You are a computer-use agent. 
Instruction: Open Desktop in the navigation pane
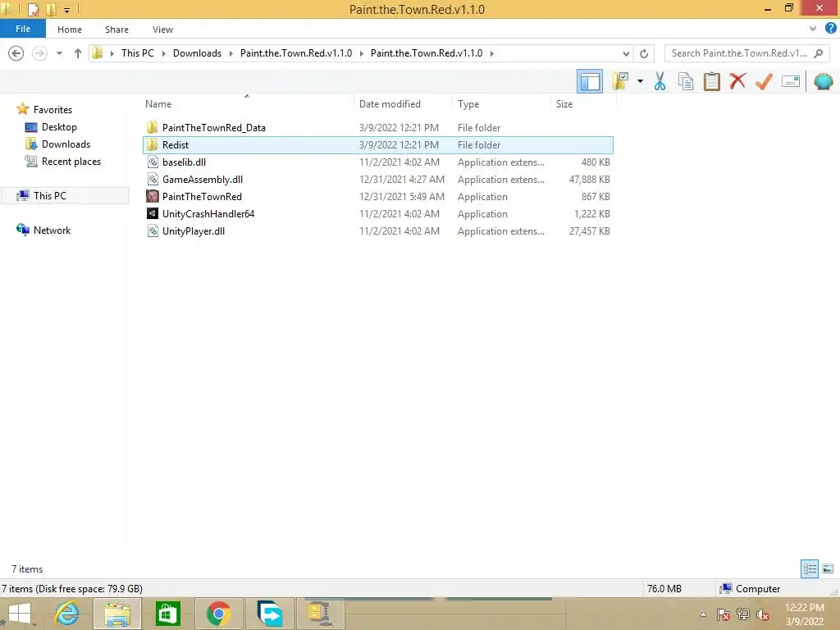(59, 127)
